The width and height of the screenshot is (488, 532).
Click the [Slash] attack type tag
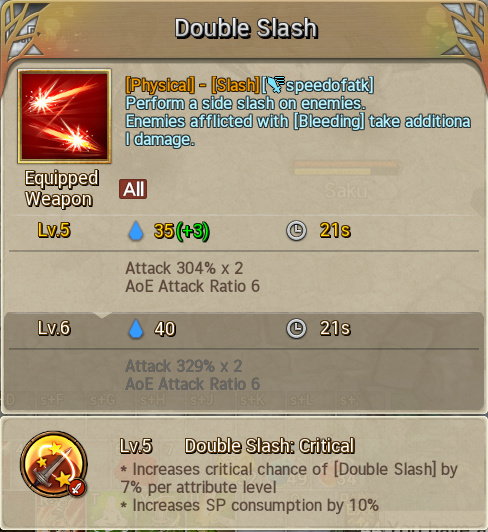coord(236,85)
